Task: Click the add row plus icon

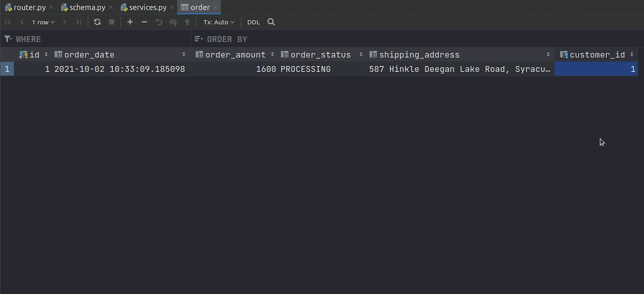Action: (x=130, y=22)
